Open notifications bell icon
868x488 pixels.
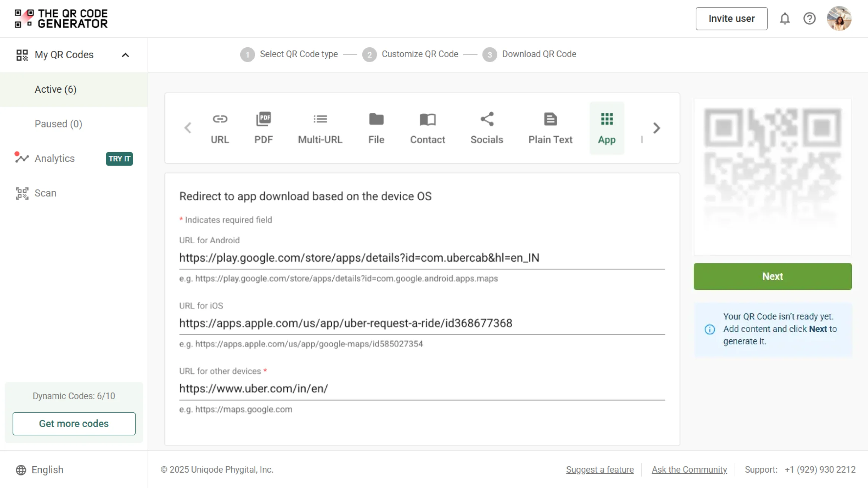(785, 18)
